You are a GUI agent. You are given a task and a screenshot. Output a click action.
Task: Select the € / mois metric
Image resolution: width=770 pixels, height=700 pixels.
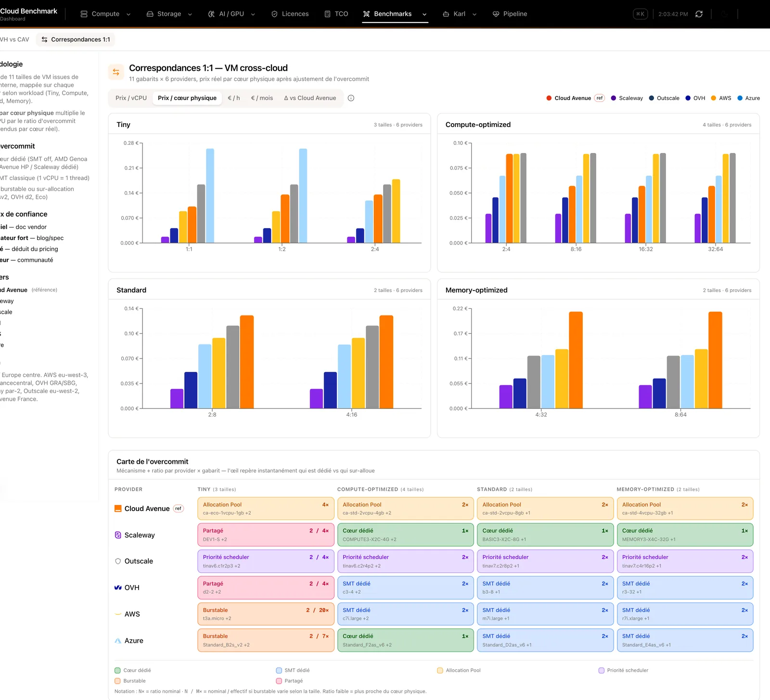coord(262,98)
